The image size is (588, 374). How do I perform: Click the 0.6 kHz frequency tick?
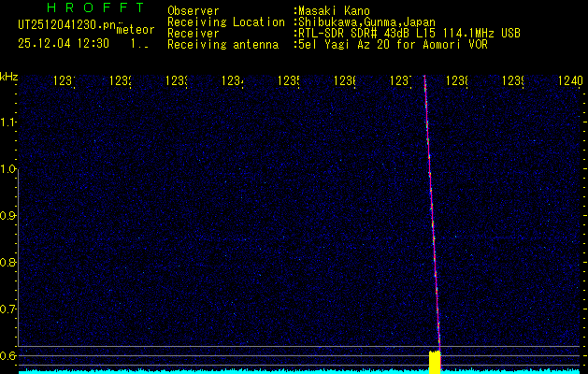click(9, 355)
